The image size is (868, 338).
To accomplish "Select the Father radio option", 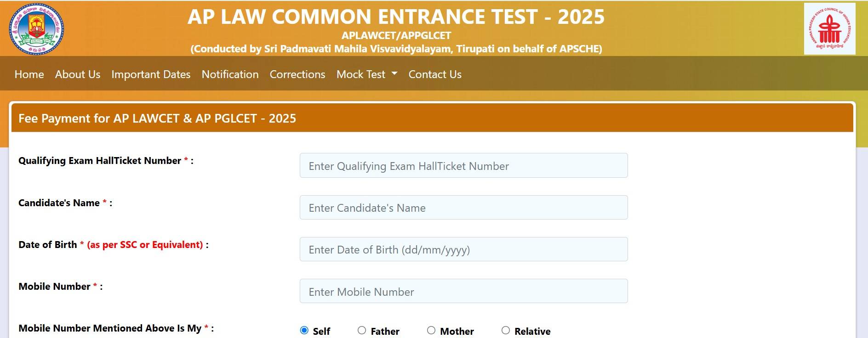I will pos(362,330).
